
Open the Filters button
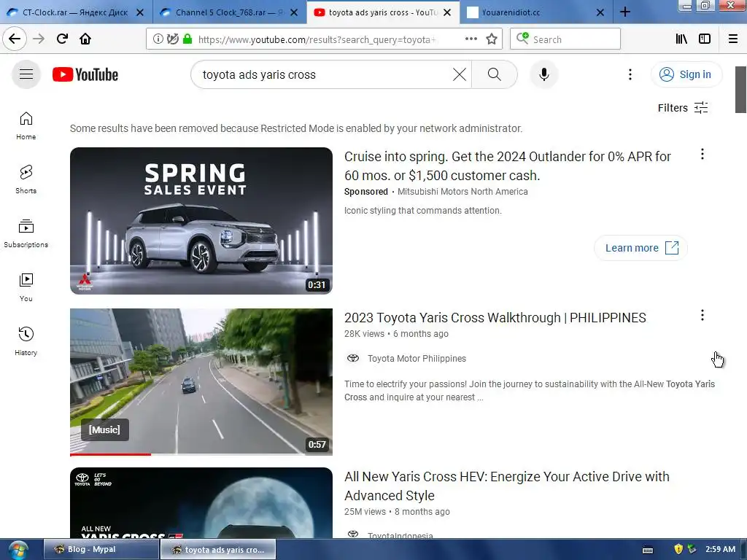683,108
